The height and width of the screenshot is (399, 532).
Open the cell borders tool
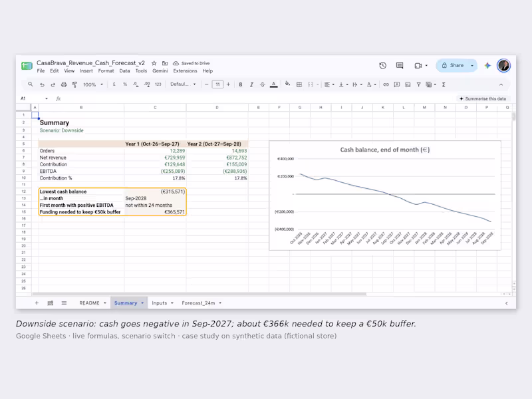(299, 84)
